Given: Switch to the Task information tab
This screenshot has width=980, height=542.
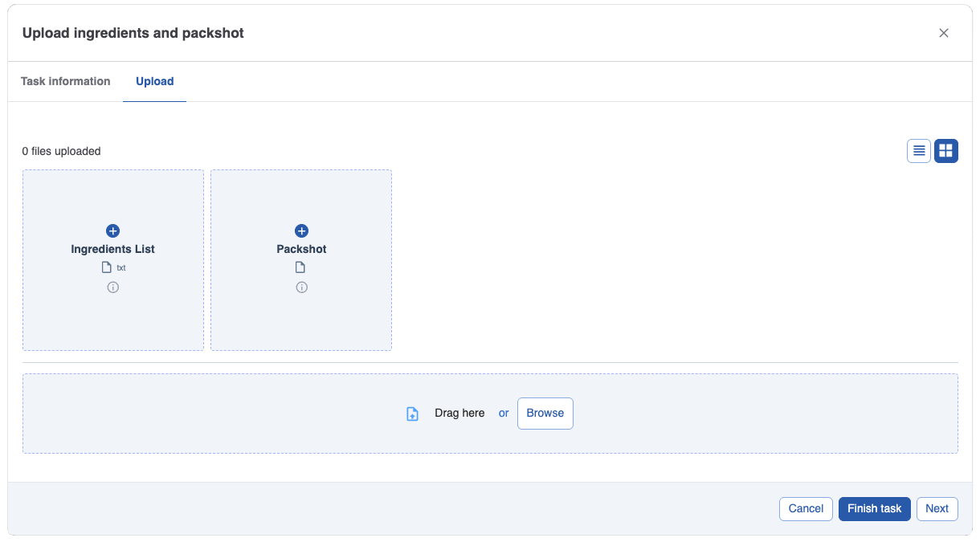Looking at the screenshot, I should [65, 81].
